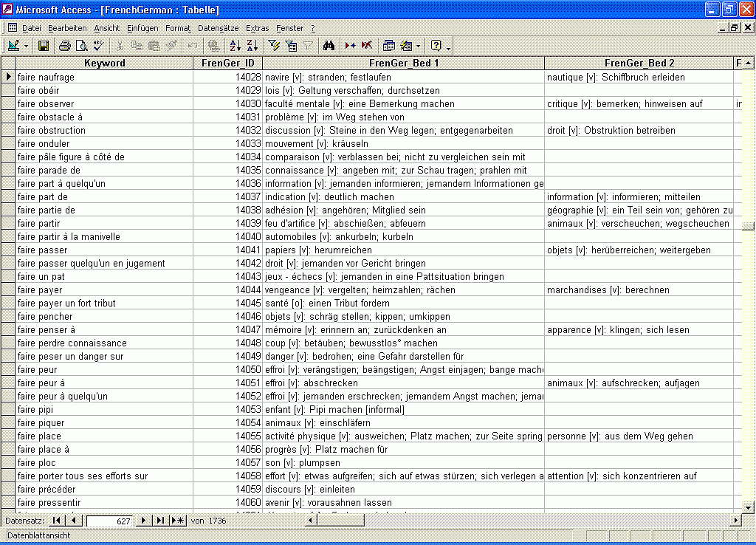The height and width of the screenshot is (545, 756).
Task: Click the Undo arrow icon
Action: tap(193, 46)
